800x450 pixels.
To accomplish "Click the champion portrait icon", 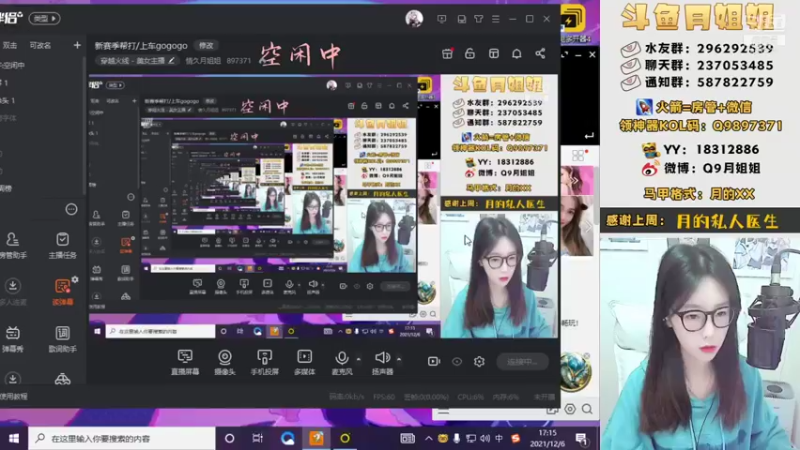I will coord(576,371).
